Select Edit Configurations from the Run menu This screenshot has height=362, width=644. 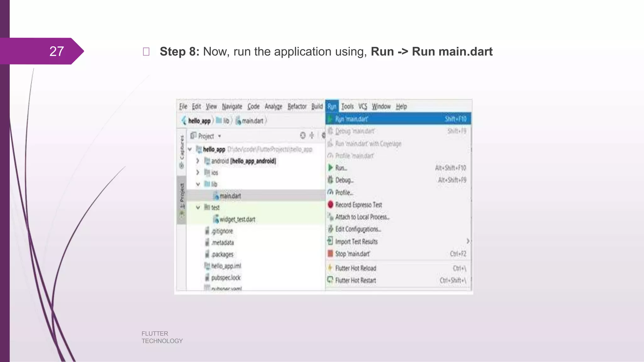click(358, 229)
